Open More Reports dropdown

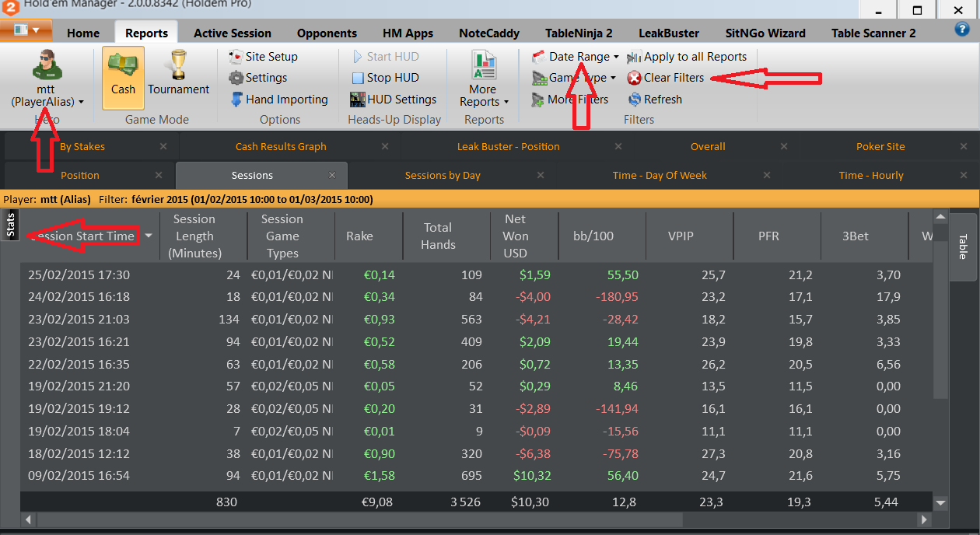click(484, 79)
